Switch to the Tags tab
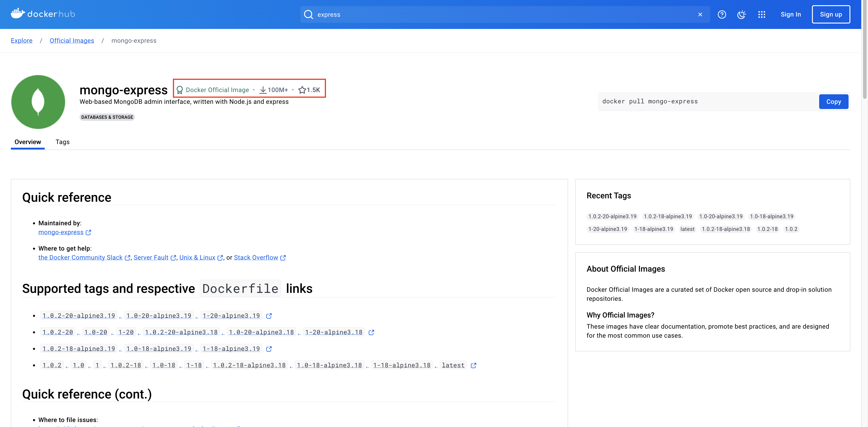This screenshot has width=868, height=427. coord(62,142)
